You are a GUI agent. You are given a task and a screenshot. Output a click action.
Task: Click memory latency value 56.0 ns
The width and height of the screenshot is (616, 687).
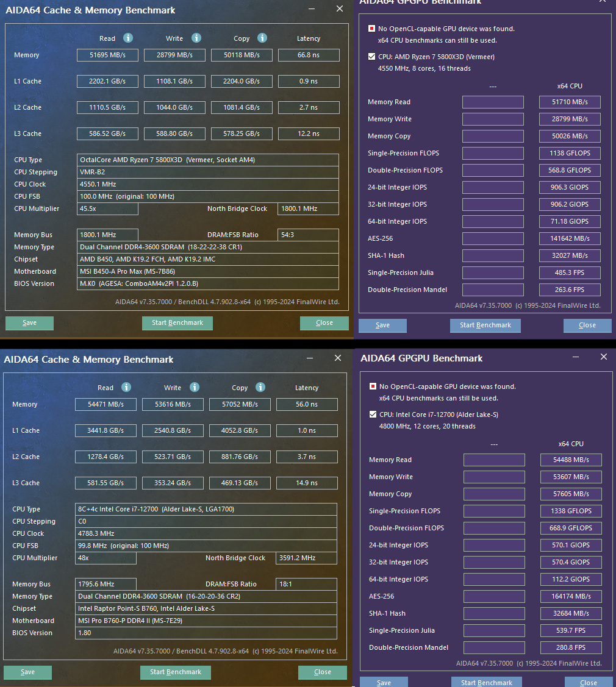point(307,404)
